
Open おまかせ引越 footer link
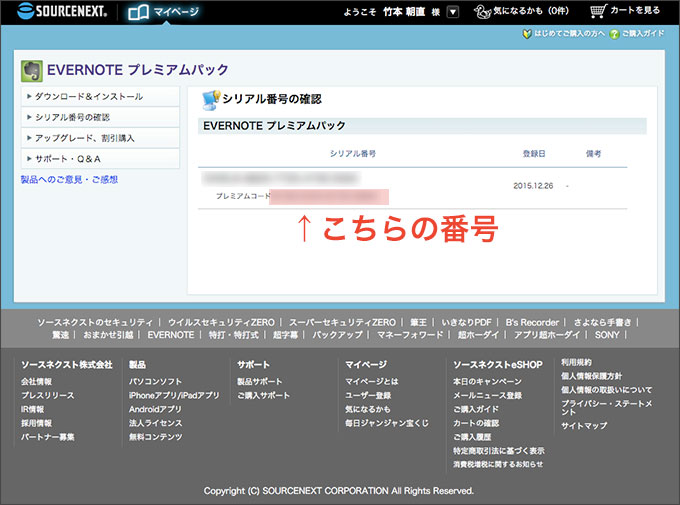tap(108, 335)
